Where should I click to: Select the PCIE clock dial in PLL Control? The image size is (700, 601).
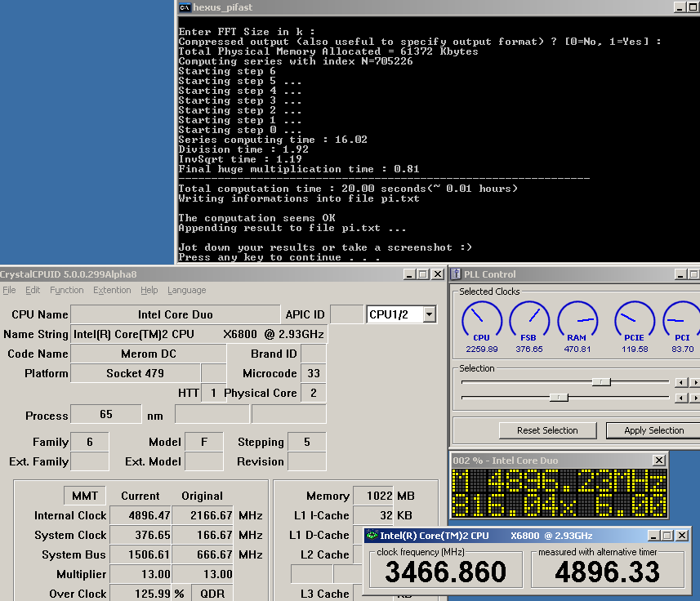(x=635, y=321)
